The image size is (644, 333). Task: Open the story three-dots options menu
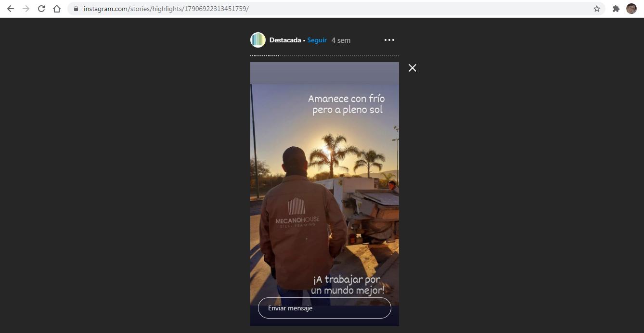[389, 40]
